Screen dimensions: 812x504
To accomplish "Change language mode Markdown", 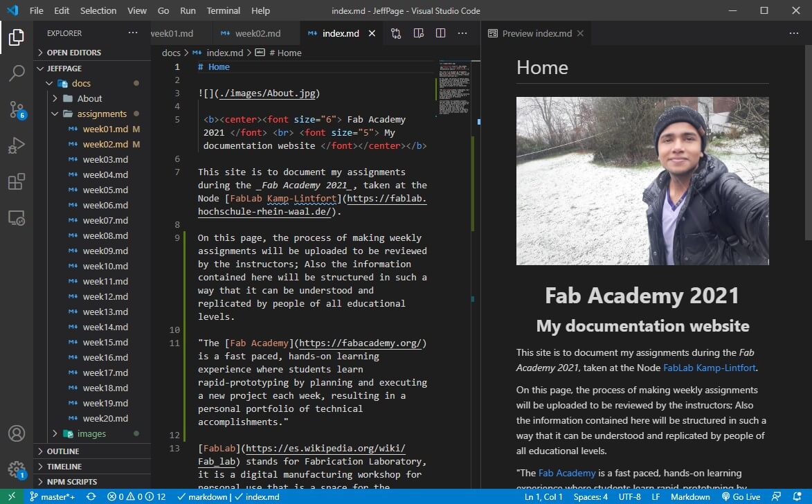I will (x=690, y=497).
